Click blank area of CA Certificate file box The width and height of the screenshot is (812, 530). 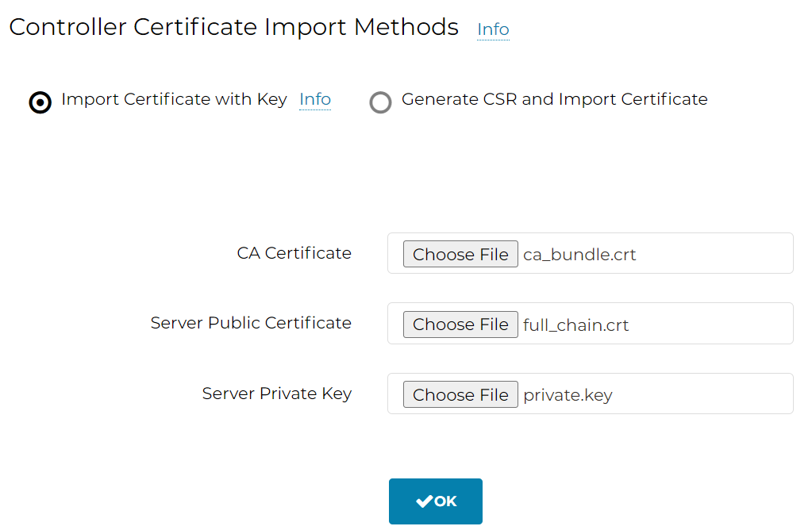point(714,254)
